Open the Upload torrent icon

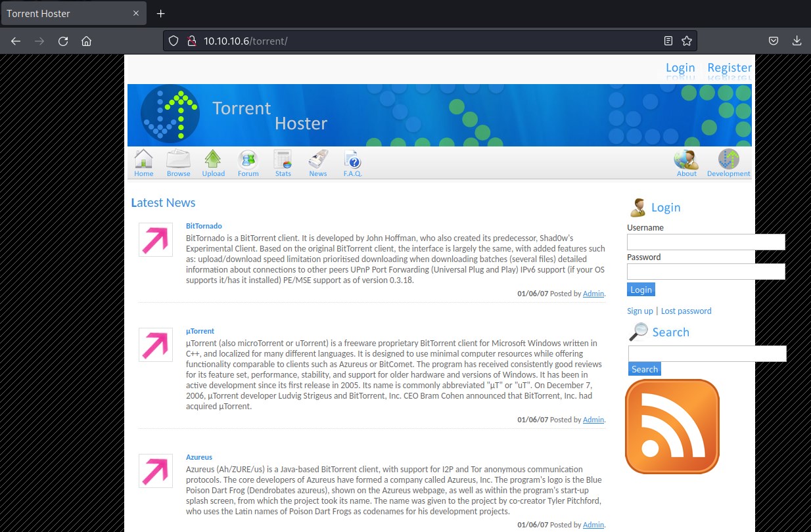pos(213,162)
